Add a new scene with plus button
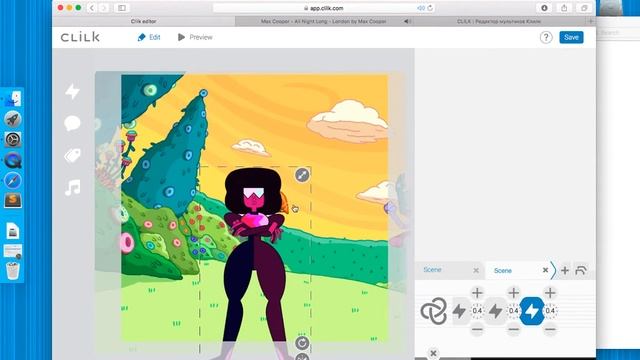 coord(565,270)
